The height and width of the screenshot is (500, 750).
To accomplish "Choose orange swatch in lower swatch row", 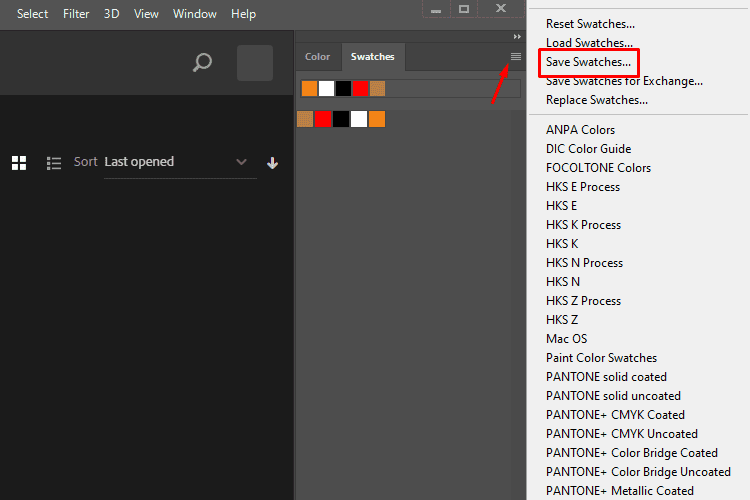I will [x=377, y=119].
